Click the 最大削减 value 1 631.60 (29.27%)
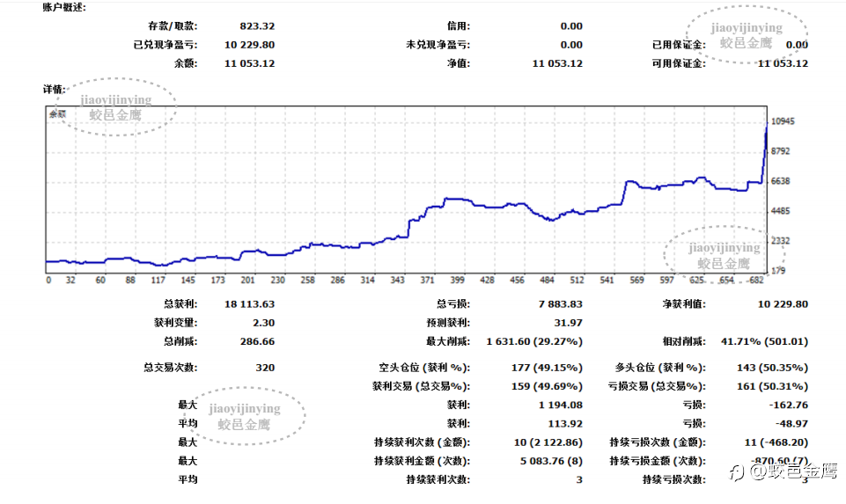846x504 pixels. pyautogui.click(x=534, y=341)
